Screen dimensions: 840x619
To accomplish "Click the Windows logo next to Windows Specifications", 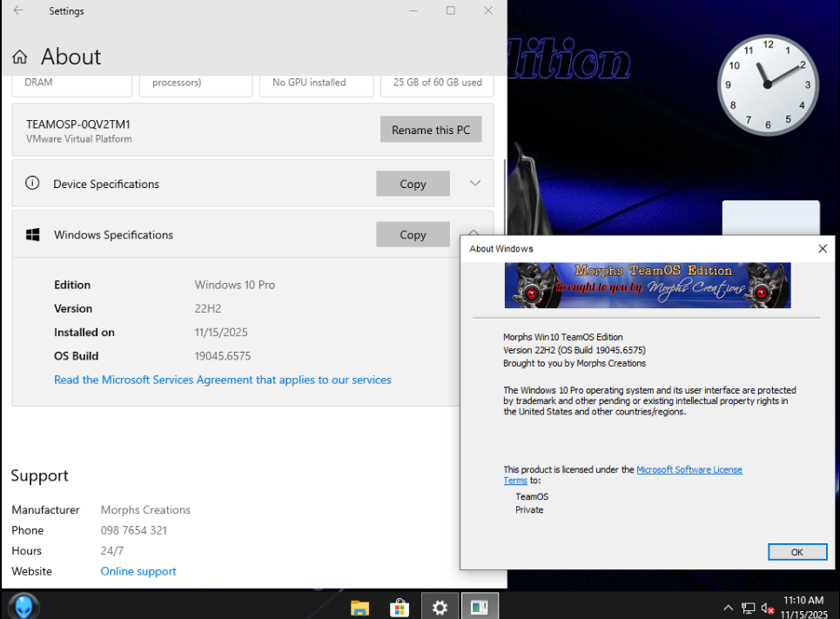I will pos(33,235).
